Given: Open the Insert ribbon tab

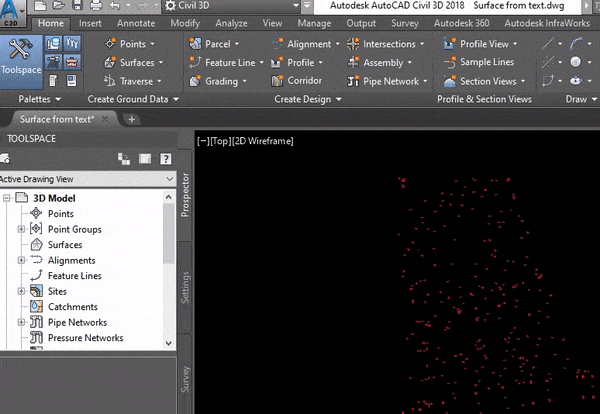Looking at the screenshot, I should point(90,23).
